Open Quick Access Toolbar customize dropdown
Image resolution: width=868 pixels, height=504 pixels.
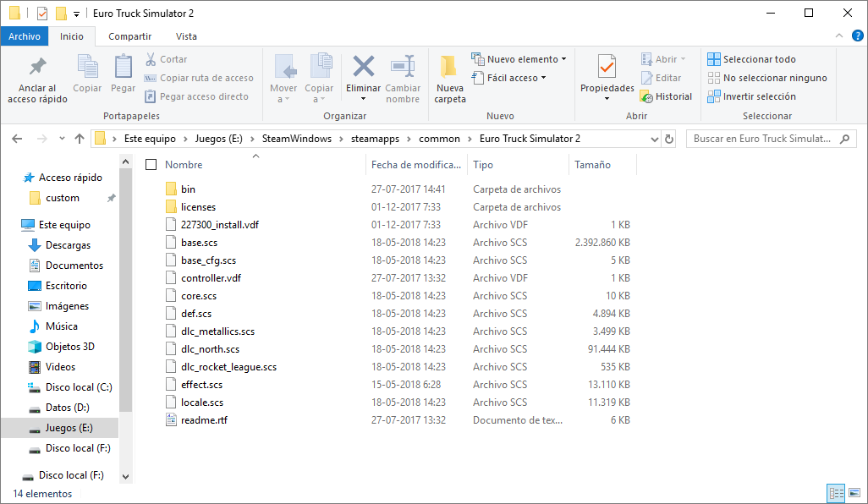pyautogui.click(x=76, y=14)
